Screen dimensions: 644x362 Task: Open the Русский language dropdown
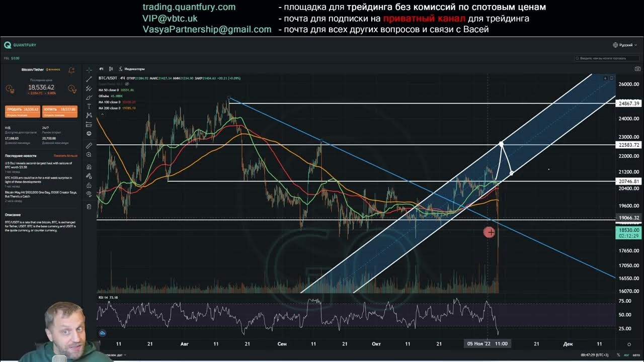[x=626, y=45]
